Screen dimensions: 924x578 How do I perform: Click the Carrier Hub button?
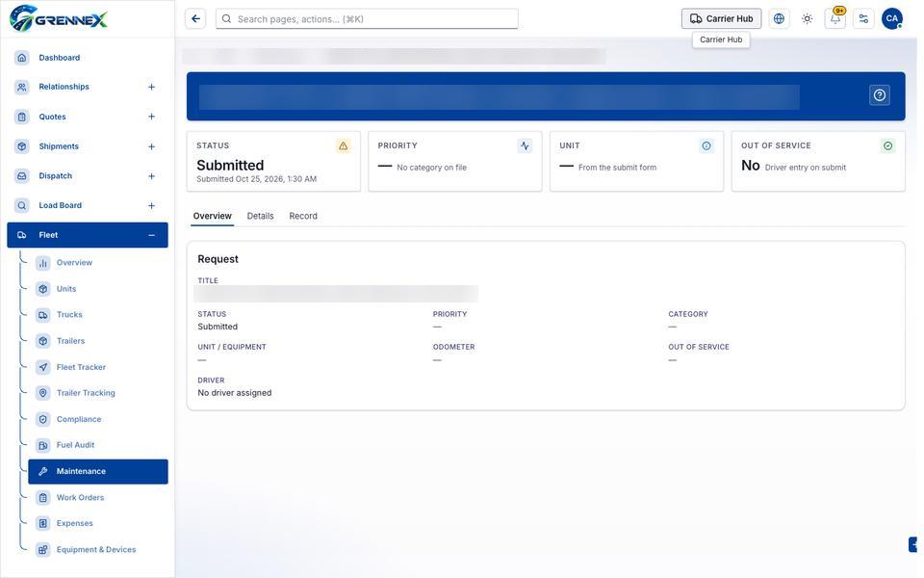[721, 19]
